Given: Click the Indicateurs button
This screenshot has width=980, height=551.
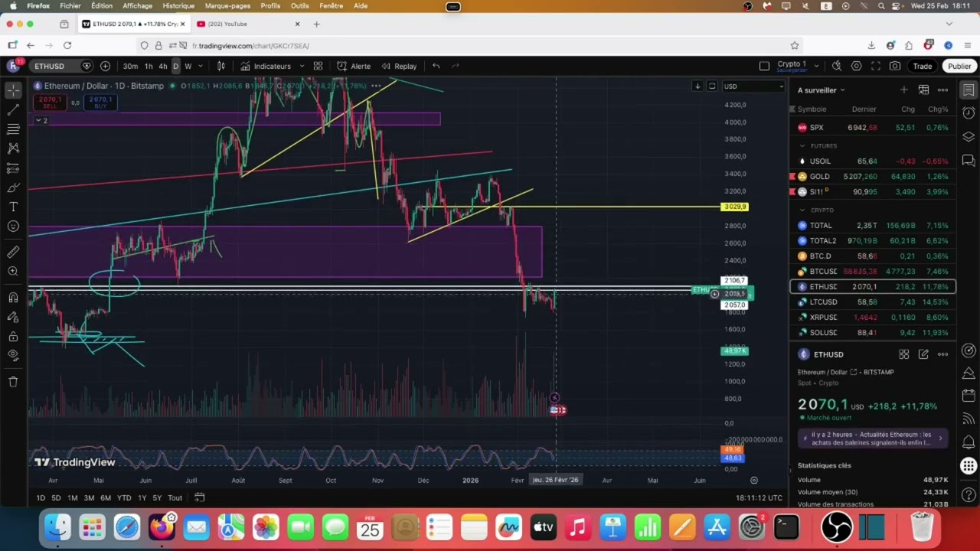Looking at the screenshot, I should point(266,66).
